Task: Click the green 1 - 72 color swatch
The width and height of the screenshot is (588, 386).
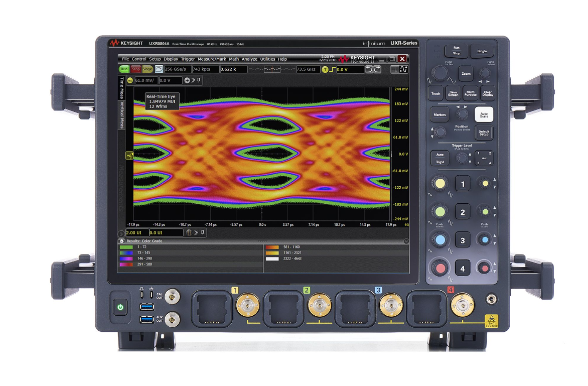Action: tap(127, 246)
